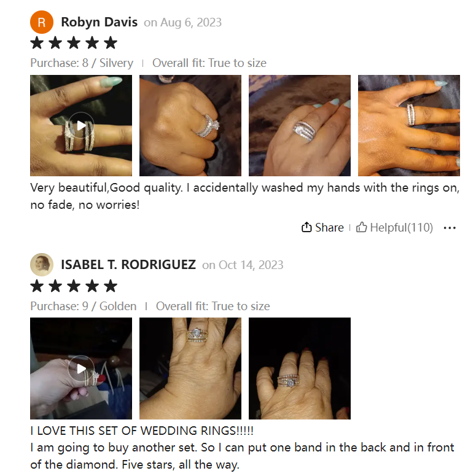
Task: Play Isabel Rodriguez's review video
Action: click(x=81, y=369)
